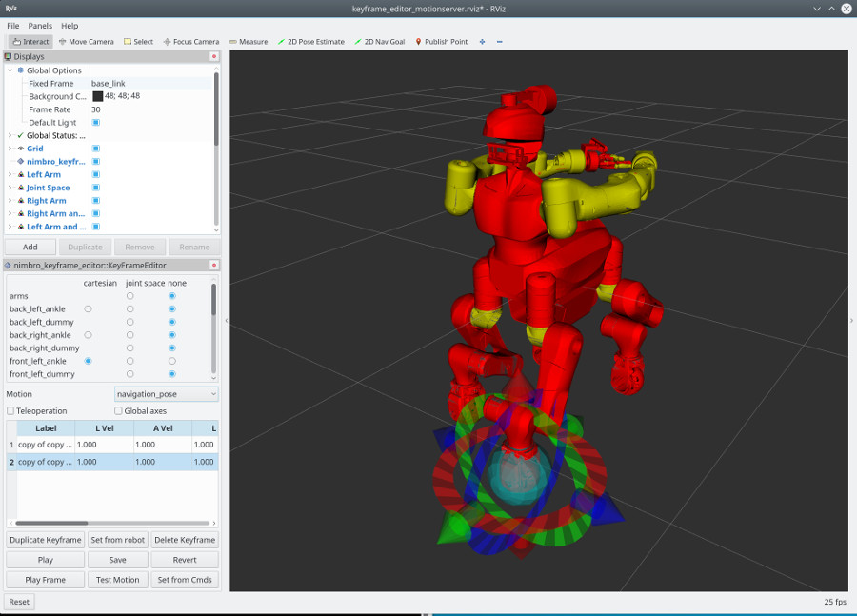Expand the Left Arm display tree item
Viewport: 857px width, 616px height.
[x=10, y=175]
